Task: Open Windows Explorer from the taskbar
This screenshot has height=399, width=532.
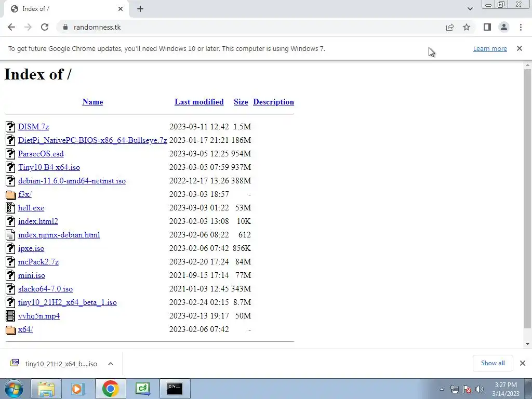Action: (46, 389)
